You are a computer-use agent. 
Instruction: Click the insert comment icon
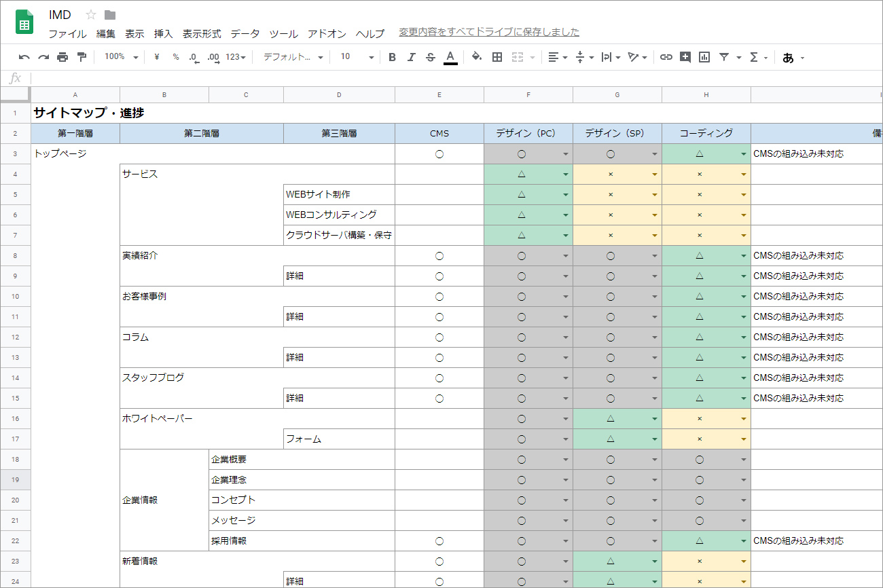685,57
